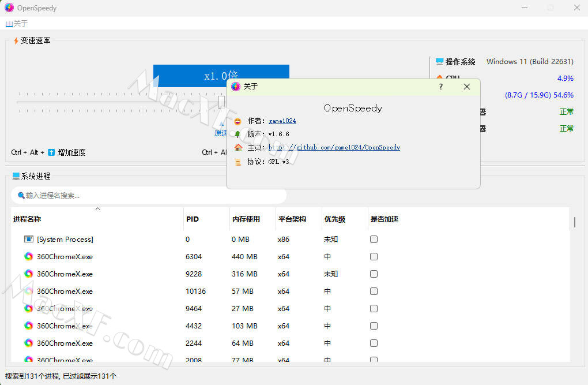Open the 关于 menu
Viewport: 588px width, 385px height.
click(17, 24)
